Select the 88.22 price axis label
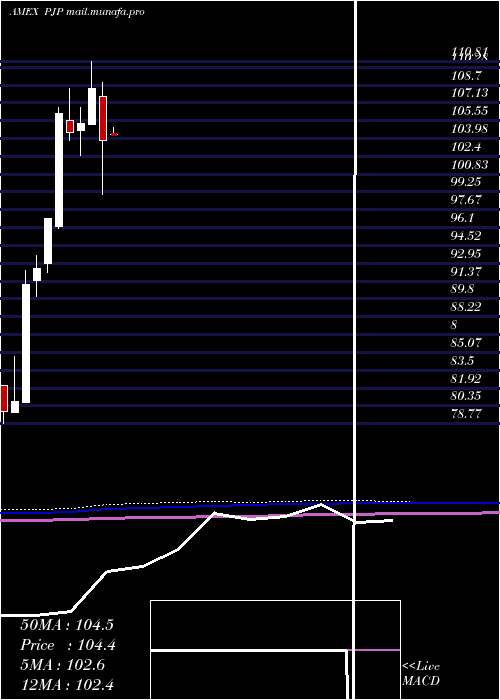The height and width of the screenshot is (700, 500). tap(466, 307)
